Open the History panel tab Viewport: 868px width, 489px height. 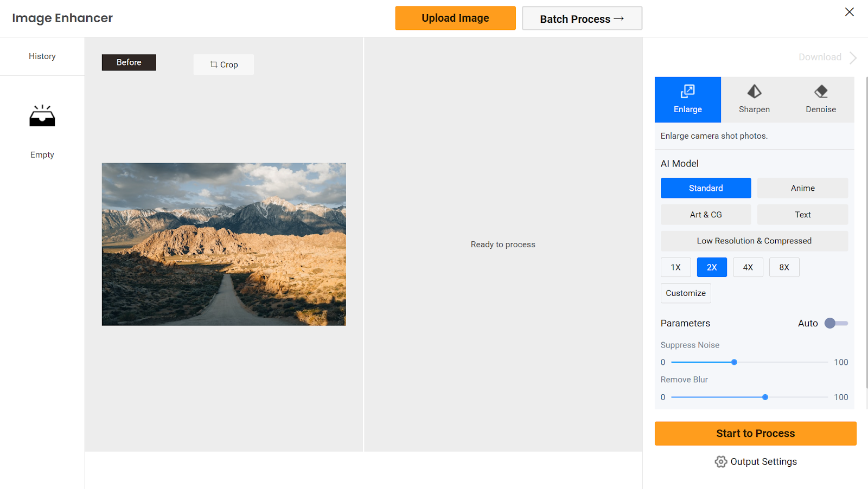[42, 56]
